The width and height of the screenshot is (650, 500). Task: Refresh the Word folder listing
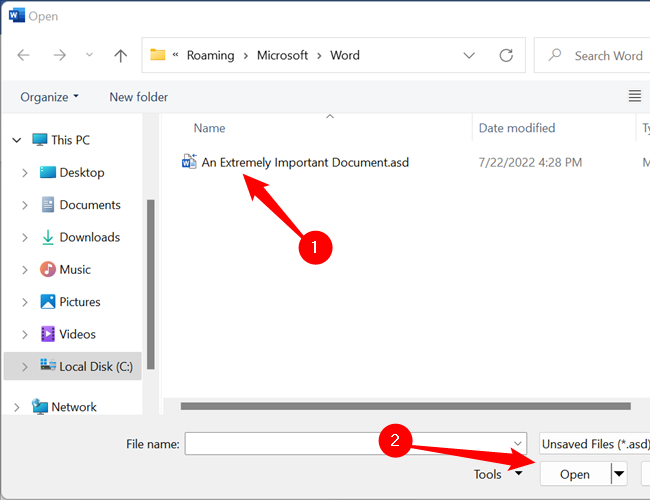pyautogui.click(x=506, y=55)
